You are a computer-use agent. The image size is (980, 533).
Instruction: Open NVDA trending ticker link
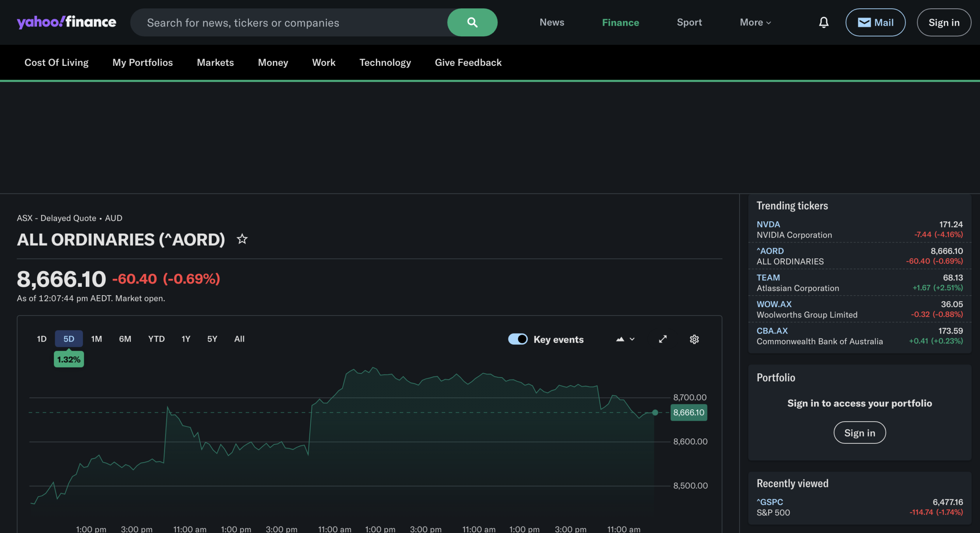click(768, 224)
